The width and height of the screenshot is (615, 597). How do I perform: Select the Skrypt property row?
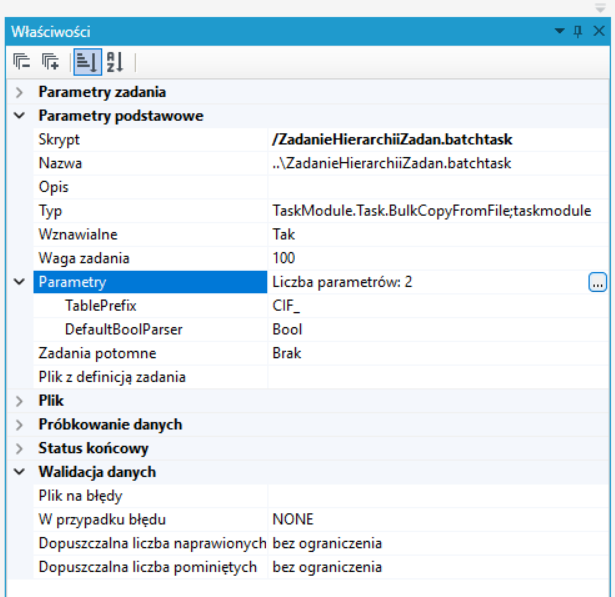point(321,140)
